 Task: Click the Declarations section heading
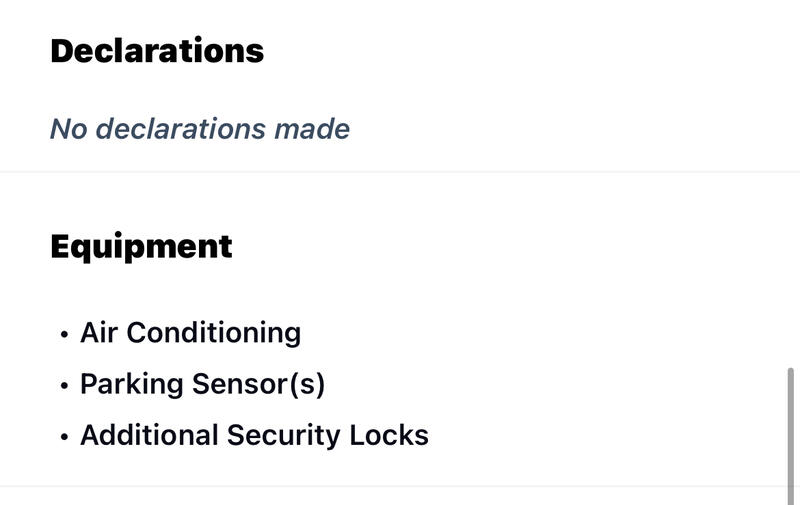pyautogui.click(x=157, y=51)
